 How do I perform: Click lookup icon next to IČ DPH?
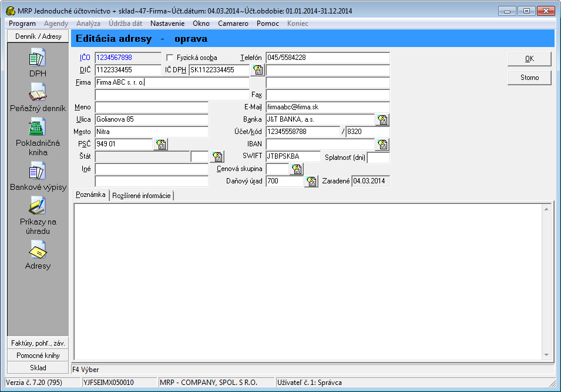[258, 71]
